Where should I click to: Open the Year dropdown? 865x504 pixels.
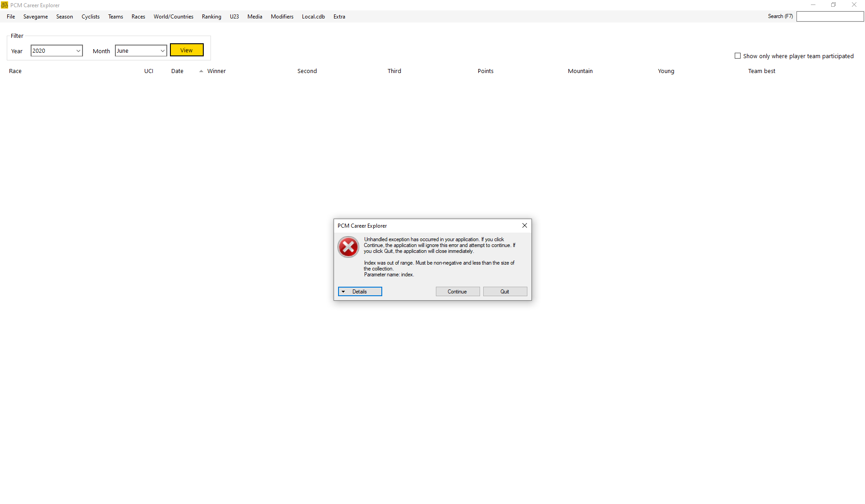point(78,51)
